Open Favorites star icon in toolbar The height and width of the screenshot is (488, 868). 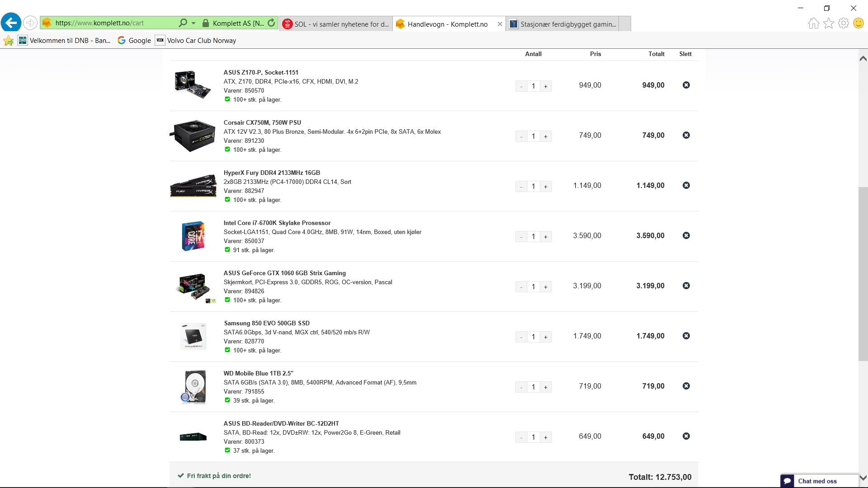(828, 23)
